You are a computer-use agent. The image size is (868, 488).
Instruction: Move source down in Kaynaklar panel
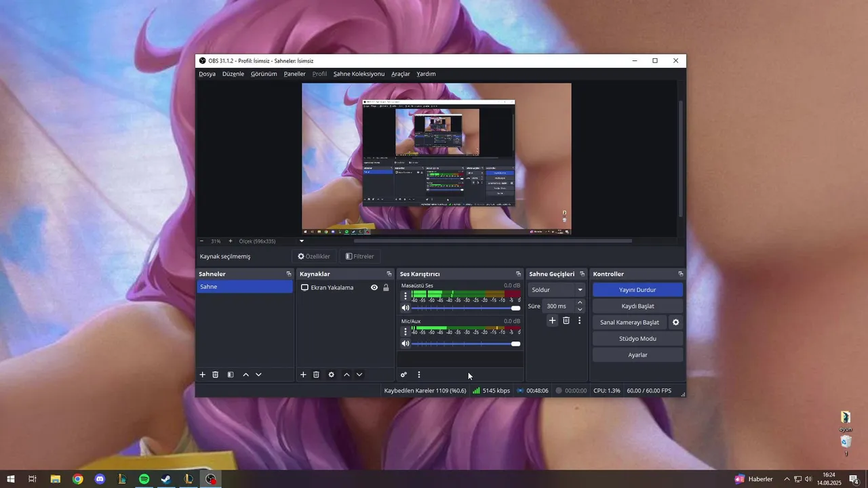point(359,375)
